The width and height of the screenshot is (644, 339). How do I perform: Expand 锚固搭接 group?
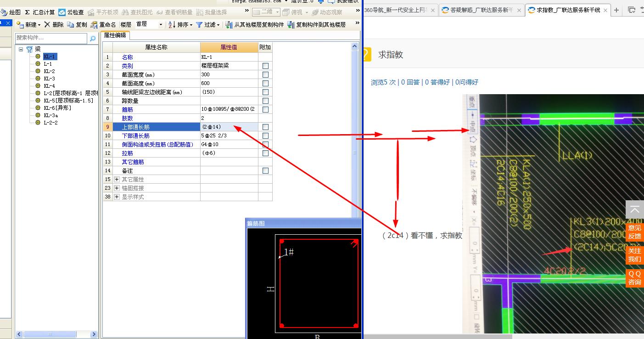click(117, 188)
